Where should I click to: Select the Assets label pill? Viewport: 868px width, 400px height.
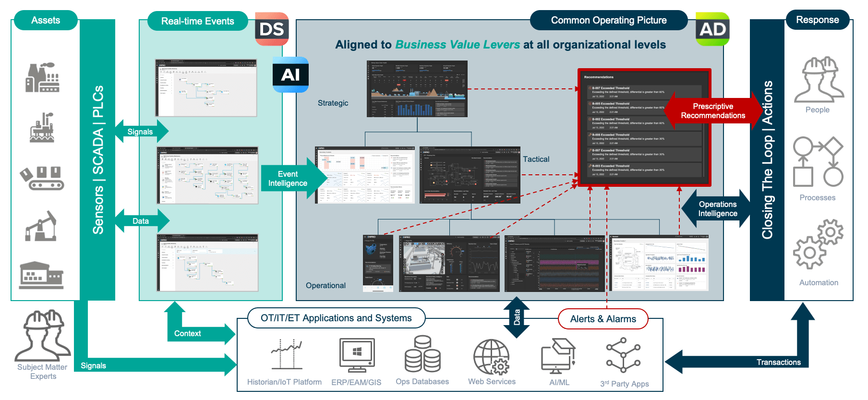coord(46,20)
